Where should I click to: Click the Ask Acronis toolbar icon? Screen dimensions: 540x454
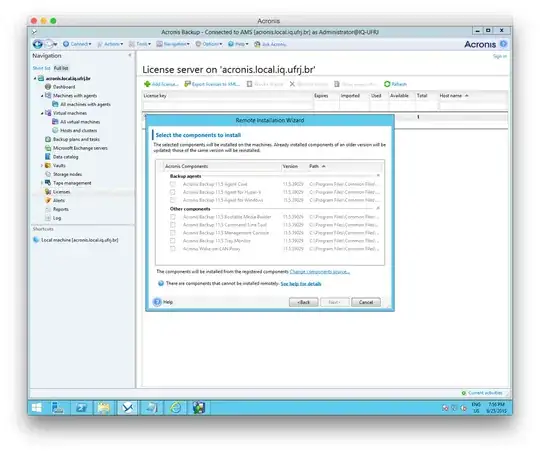coord(257,44)
